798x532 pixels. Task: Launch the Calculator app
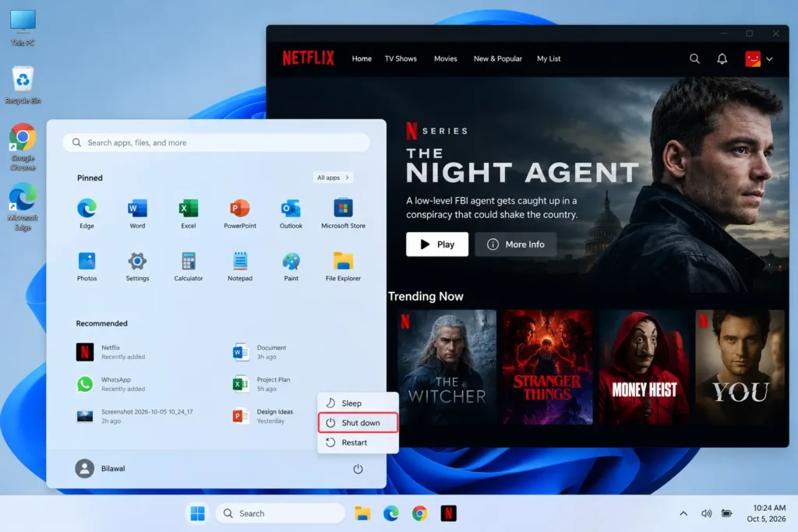[x=189, y=266]
